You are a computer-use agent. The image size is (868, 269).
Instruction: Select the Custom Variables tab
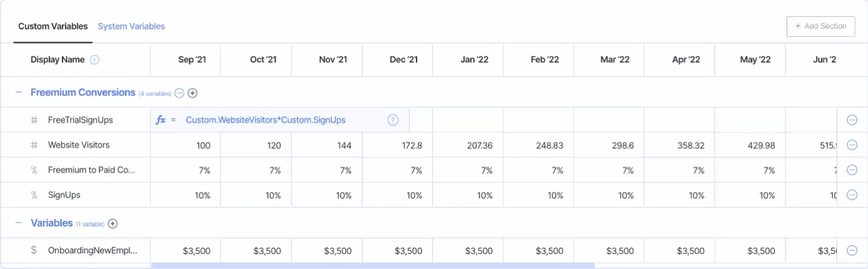point(53,26)
